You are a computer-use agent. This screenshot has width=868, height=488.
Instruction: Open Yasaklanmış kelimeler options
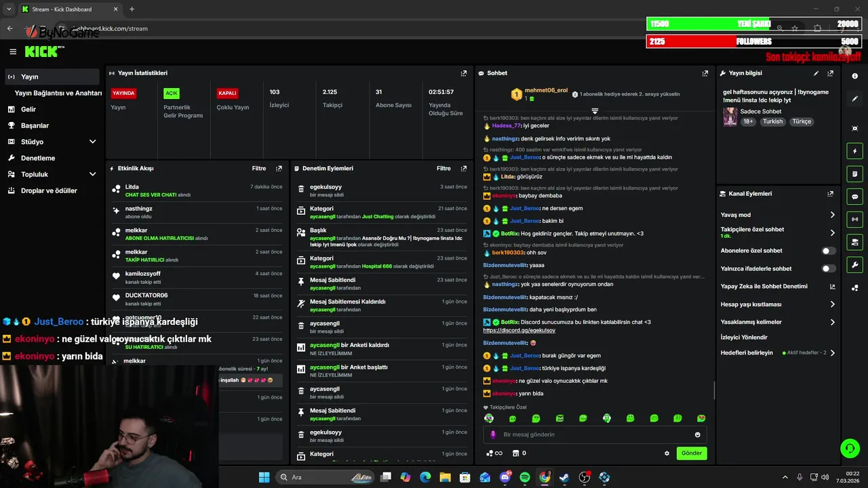(x=778, y=322)
